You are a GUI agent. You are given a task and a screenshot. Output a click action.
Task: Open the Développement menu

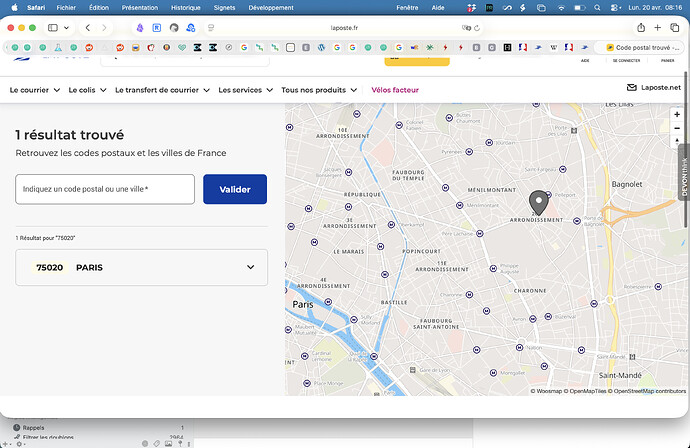point(271,7)
